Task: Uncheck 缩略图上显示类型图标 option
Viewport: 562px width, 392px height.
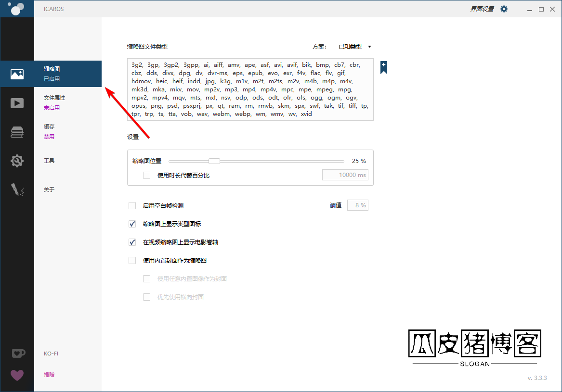Action: [132, 224]
